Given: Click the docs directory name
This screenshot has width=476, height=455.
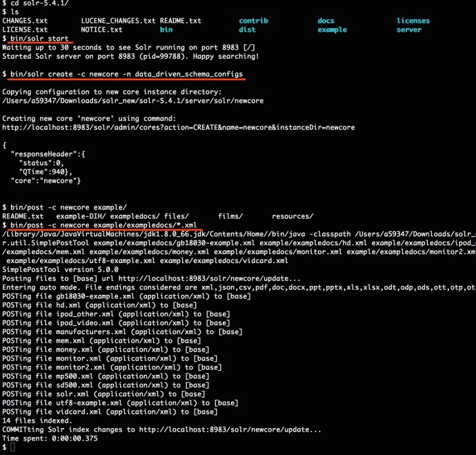Looking at the screenshot, I should click(326, 21).
